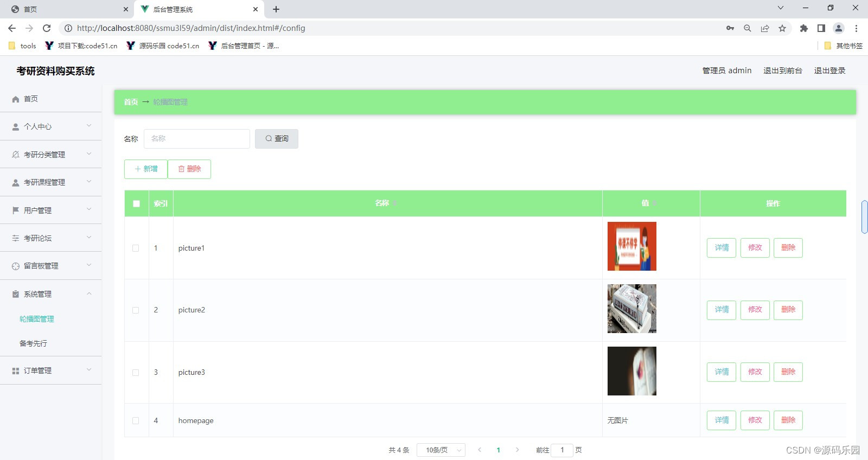Open the Chrome three-dot menu
This screenshot has width=868, height=460.
point(856,28)
